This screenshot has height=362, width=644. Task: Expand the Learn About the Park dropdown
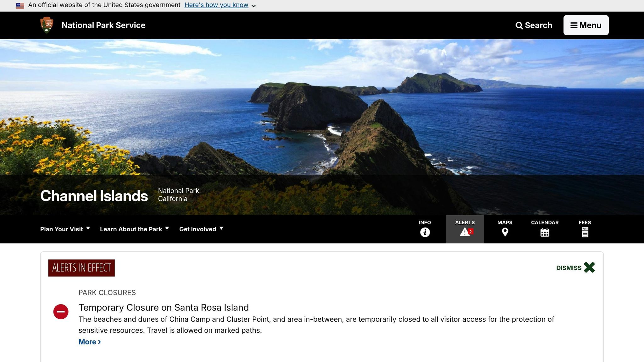(135, 229)
